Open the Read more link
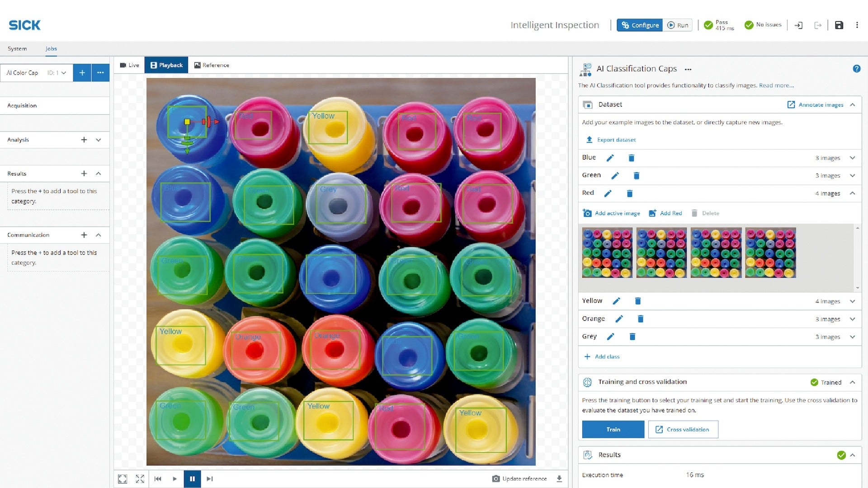The width and height of the screenshot is (868, 488). (776, 85)
